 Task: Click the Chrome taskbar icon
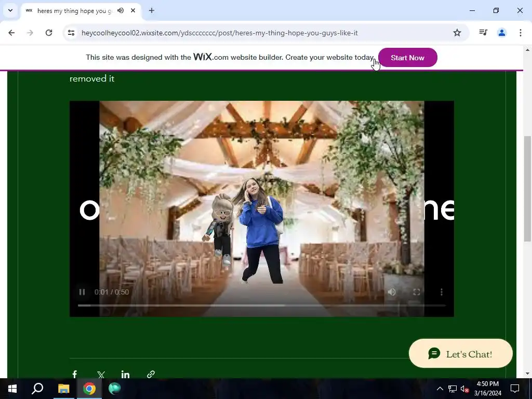(x=89, y=389)
